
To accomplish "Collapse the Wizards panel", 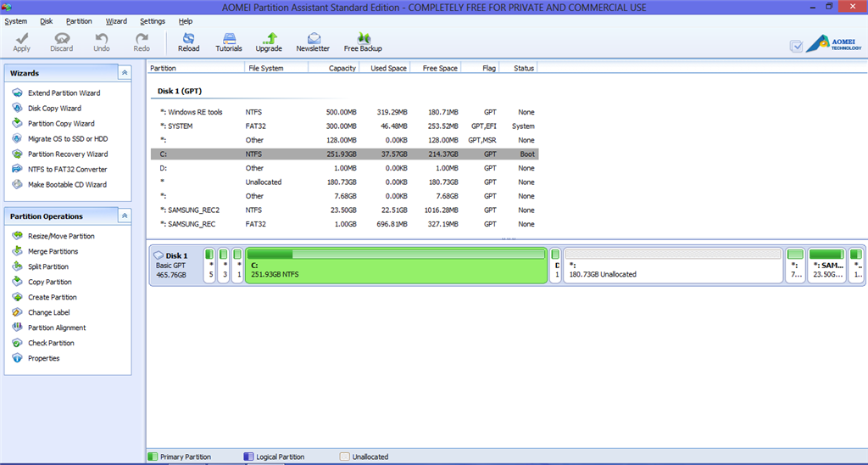I will coord(125,73).
